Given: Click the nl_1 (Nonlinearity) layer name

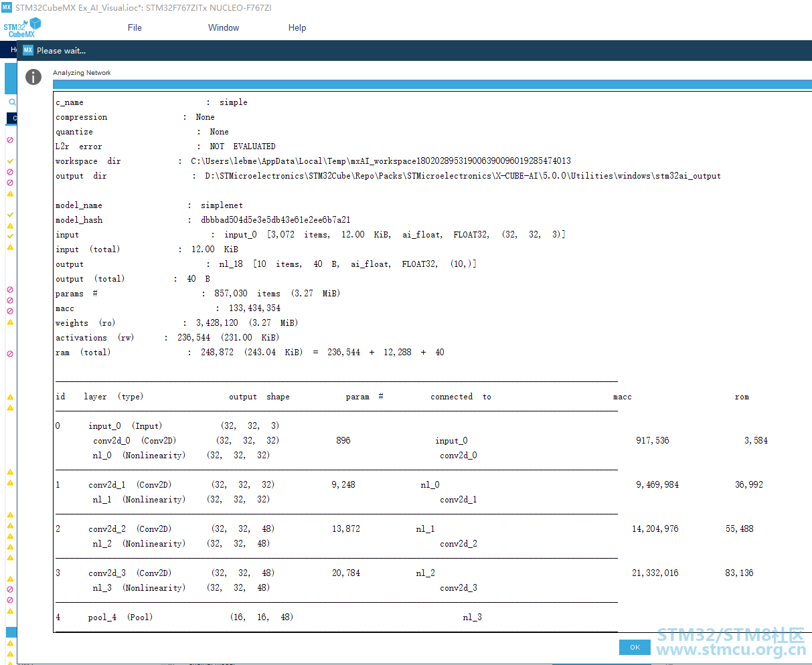Looking at the screenshot, I should pos(139,500).
